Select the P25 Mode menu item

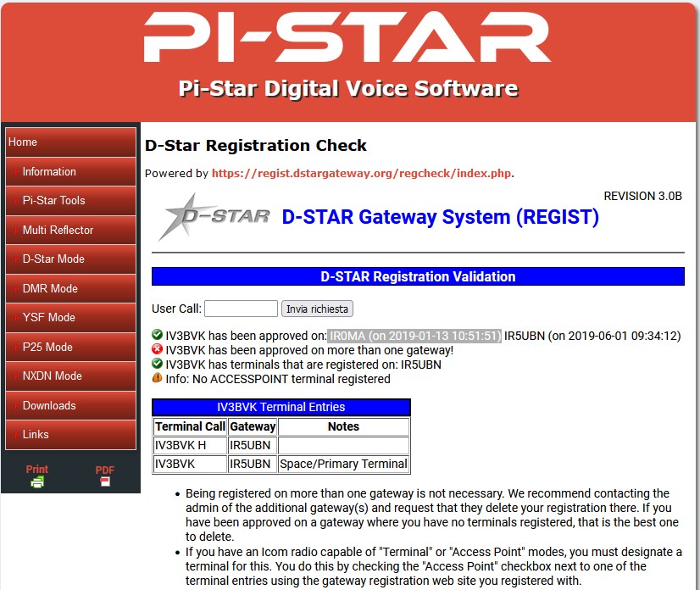(x=70, y=347)
